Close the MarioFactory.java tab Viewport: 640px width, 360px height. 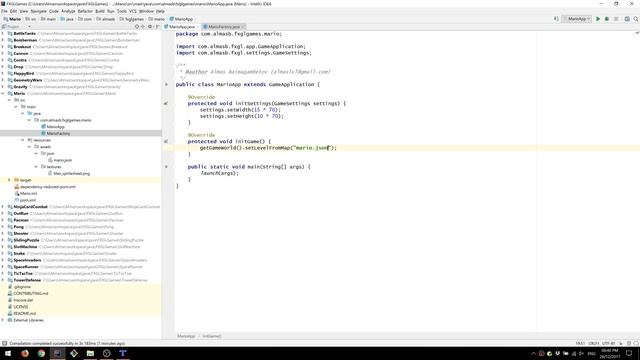243,27
